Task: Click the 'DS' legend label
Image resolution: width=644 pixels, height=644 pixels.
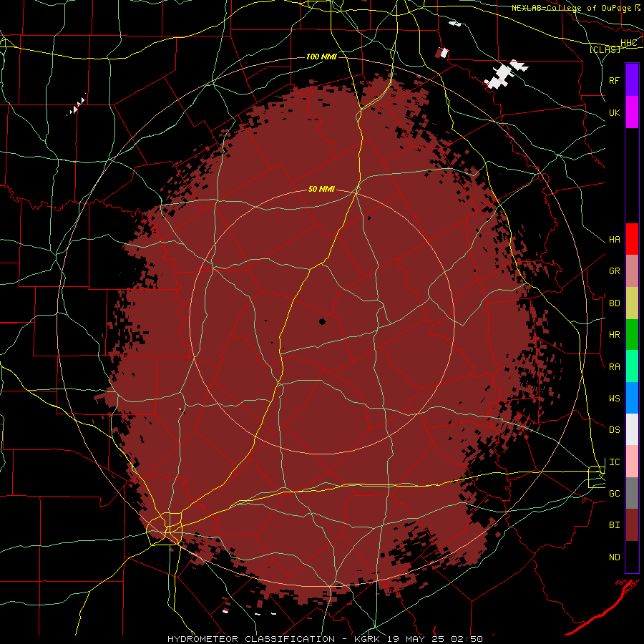Action: click(x=615, y=429)
